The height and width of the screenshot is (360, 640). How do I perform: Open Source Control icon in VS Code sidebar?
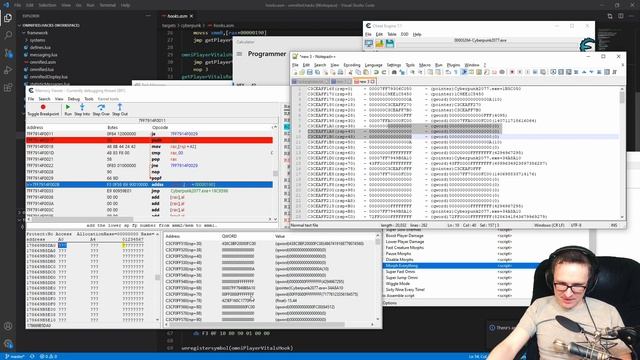coord(8,53)
